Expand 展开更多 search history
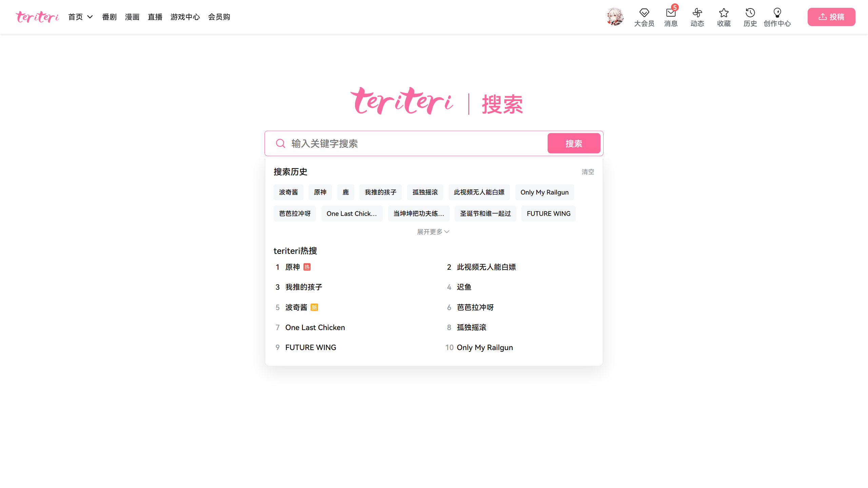 click(x=433, y=232)
